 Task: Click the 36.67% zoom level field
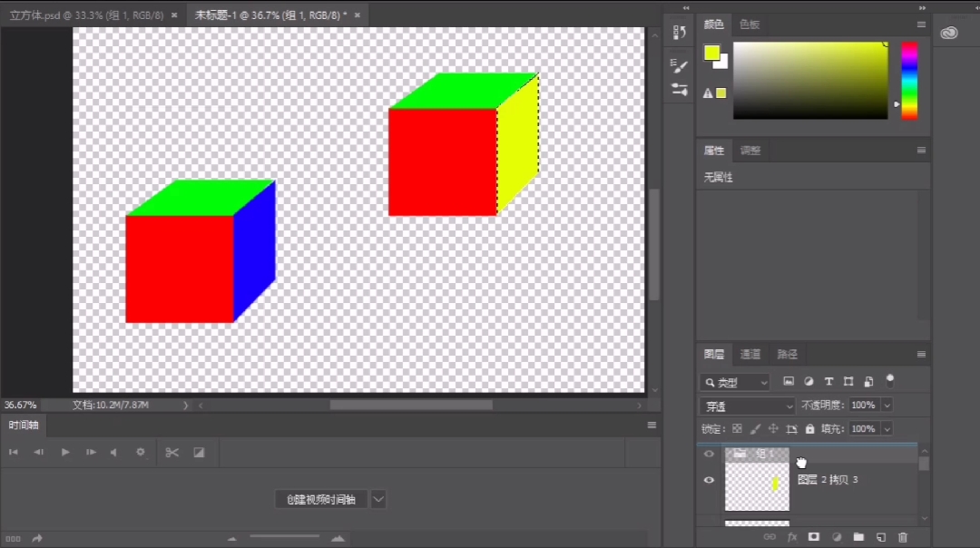point(21,405)
